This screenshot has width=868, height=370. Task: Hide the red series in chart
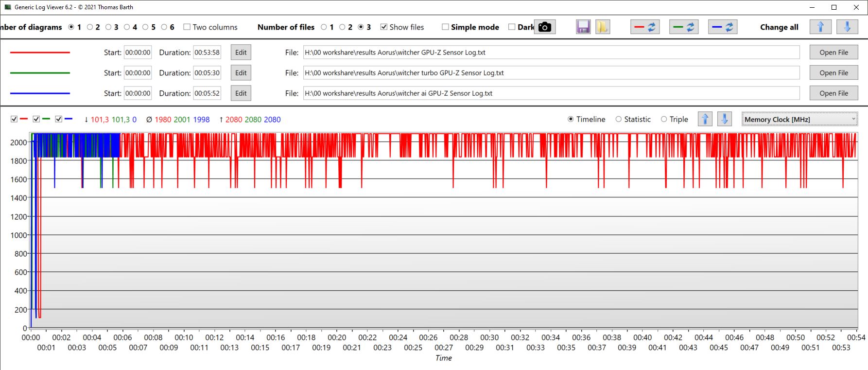(x=14, y=119)
